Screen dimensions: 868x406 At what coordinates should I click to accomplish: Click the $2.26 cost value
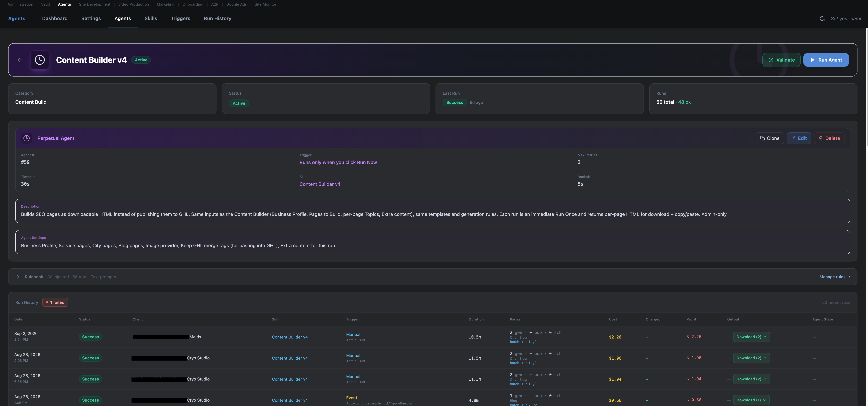[615, 337]
